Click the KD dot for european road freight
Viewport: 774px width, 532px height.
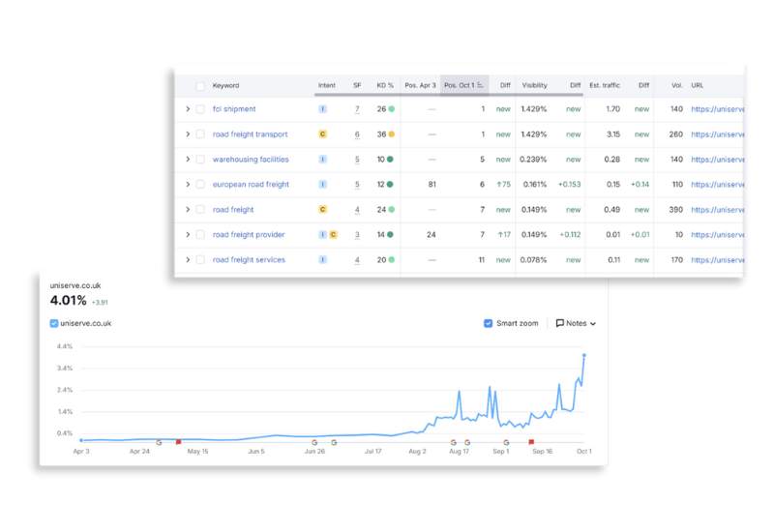(x=390, y=185)
